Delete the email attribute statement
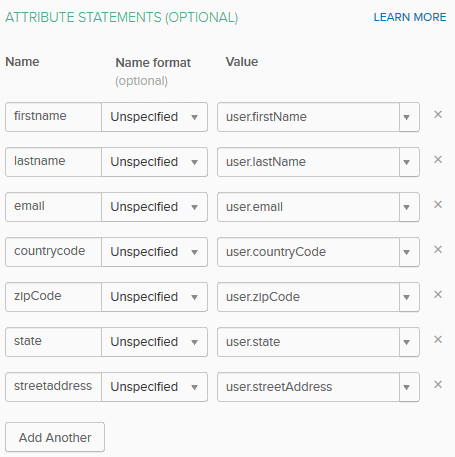The width and height of the screenshot is (455, 457). (x=438, y=205)
